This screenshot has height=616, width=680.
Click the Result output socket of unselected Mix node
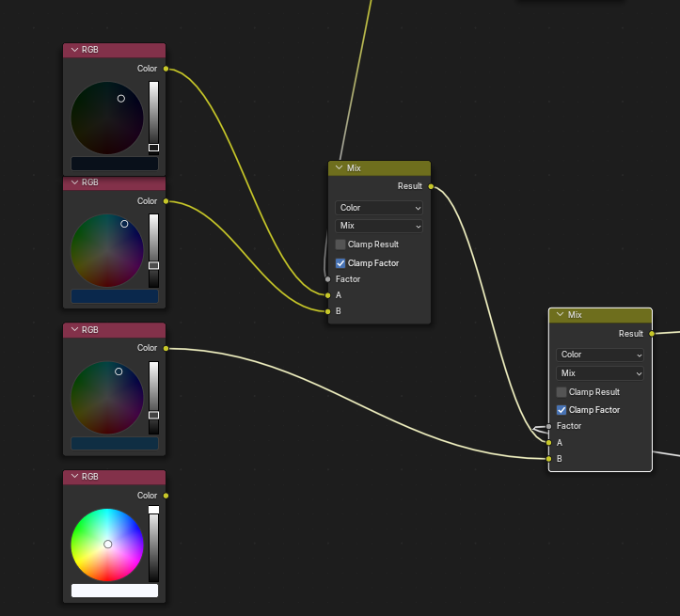[431, 186]
